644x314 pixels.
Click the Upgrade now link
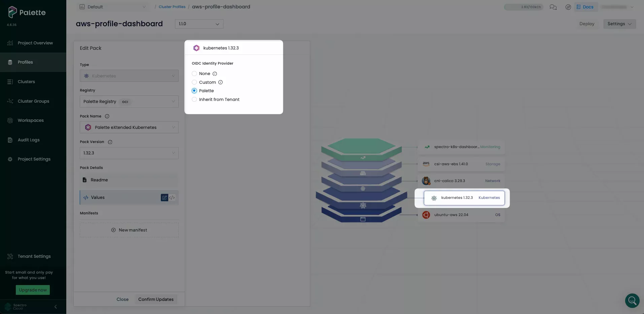click(x=33, y=290)
